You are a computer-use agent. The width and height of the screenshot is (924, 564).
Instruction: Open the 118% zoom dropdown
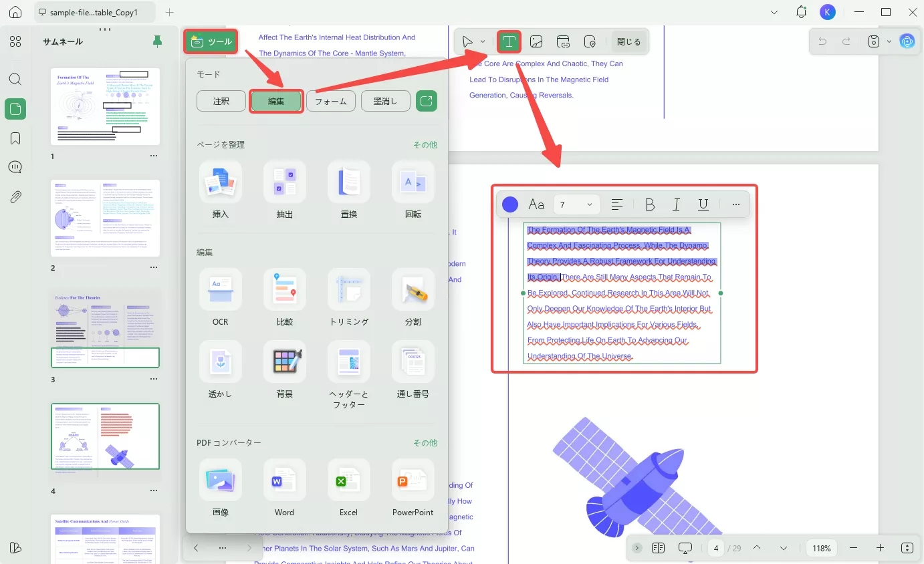[822, 548]
